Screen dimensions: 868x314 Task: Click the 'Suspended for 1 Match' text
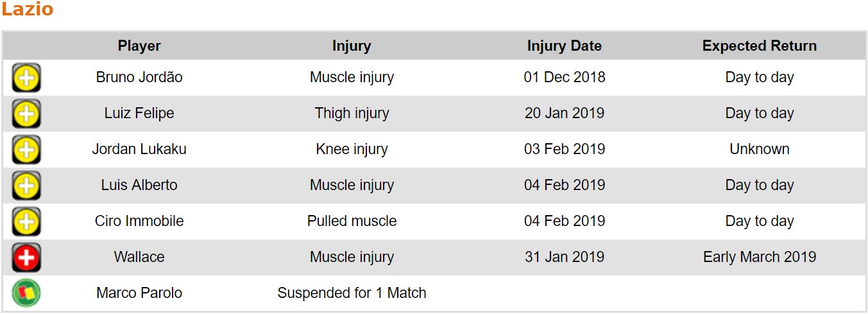point(352,293)
